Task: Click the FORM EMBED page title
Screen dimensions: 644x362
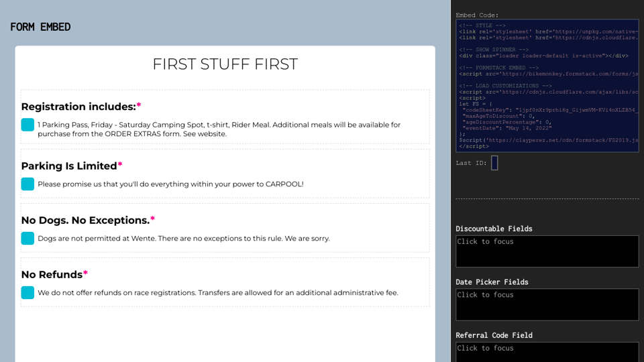Action: point(40,27)
